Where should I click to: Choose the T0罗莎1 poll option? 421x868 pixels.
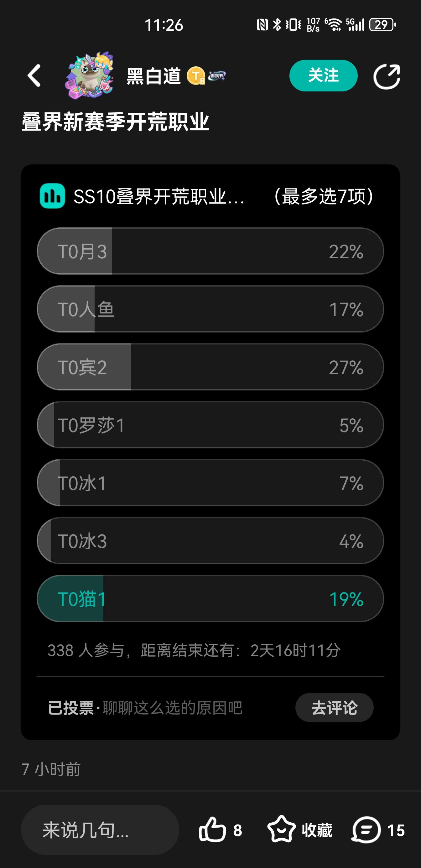210,425
